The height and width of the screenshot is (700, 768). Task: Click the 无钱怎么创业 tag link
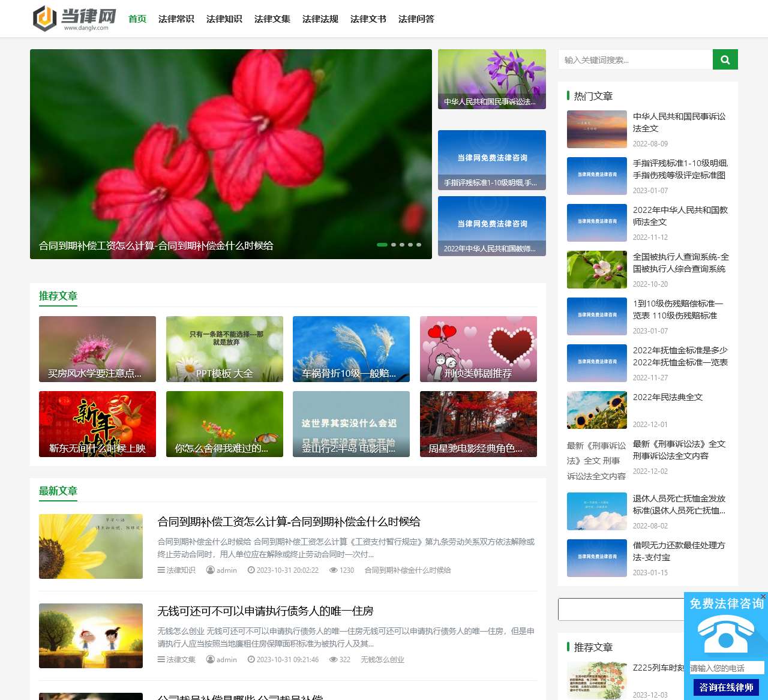(382, 659)
